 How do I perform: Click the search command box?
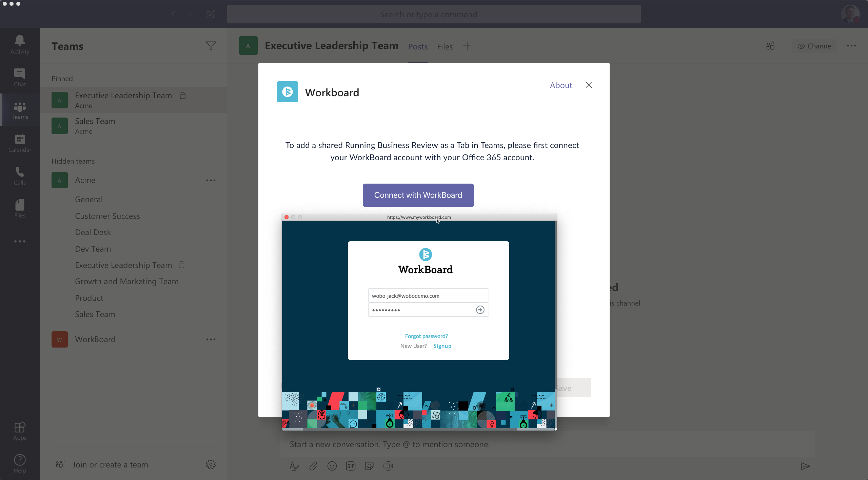(434, 14)
